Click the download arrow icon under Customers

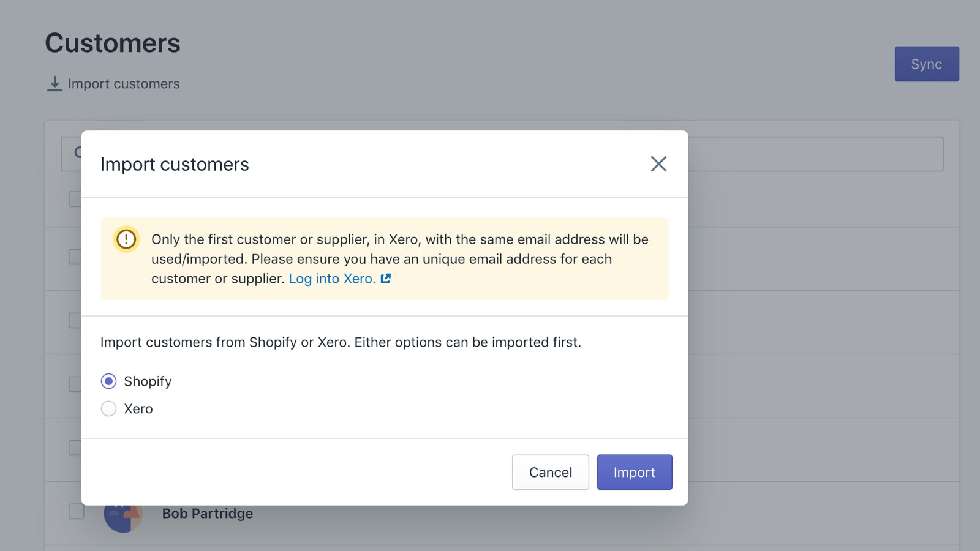click(55, 84)
